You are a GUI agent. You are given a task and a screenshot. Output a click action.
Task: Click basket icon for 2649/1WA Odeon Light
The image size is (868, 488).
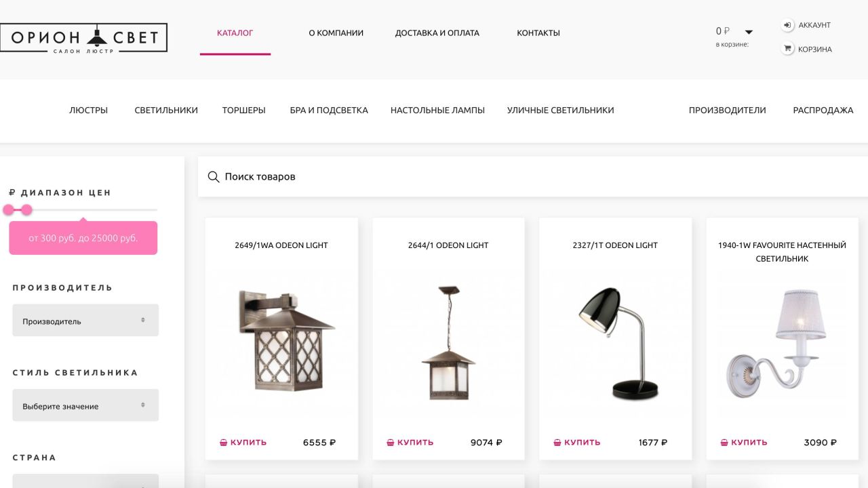point(223,443)
